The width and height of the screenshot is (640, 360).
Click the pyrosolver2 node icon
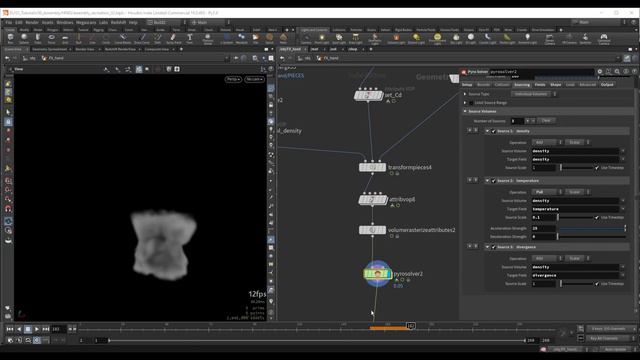click(377, 274)
